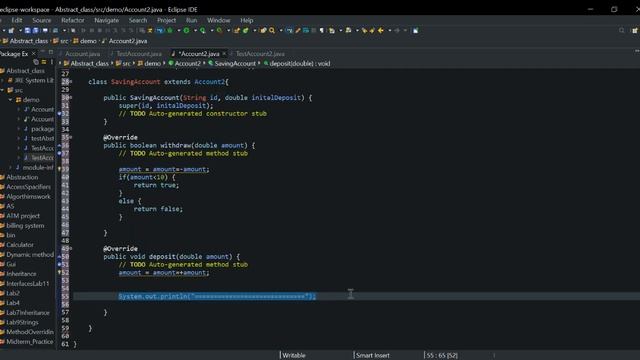
Task: Close the Account2.java editor tab
Action: point(224,54)
